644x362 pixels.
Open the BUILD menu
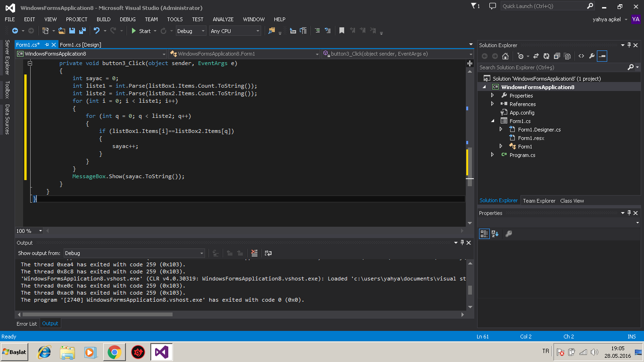tap(103, 19)
